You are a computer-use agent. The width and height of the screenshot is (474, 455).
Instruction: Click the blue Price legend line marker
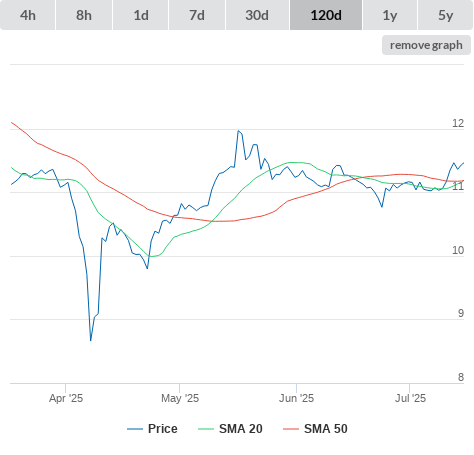pyautogui.click(x=135, y=429)
